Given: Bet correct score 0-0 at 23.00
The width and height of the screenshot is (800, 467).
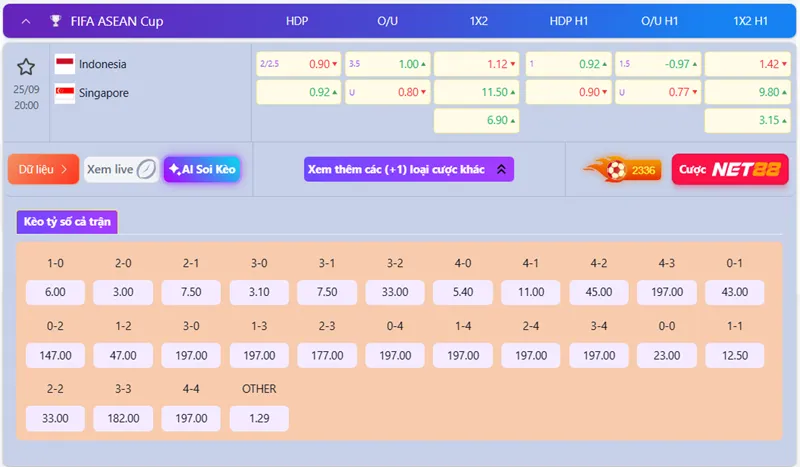Looking at the screenshot, I should click(x=667, y=355).
